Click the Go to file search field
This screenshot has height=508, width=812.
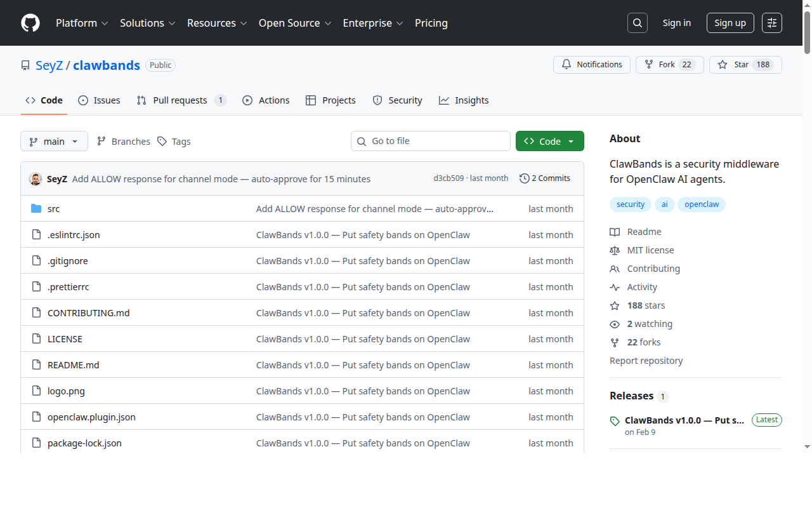point(431,141)
